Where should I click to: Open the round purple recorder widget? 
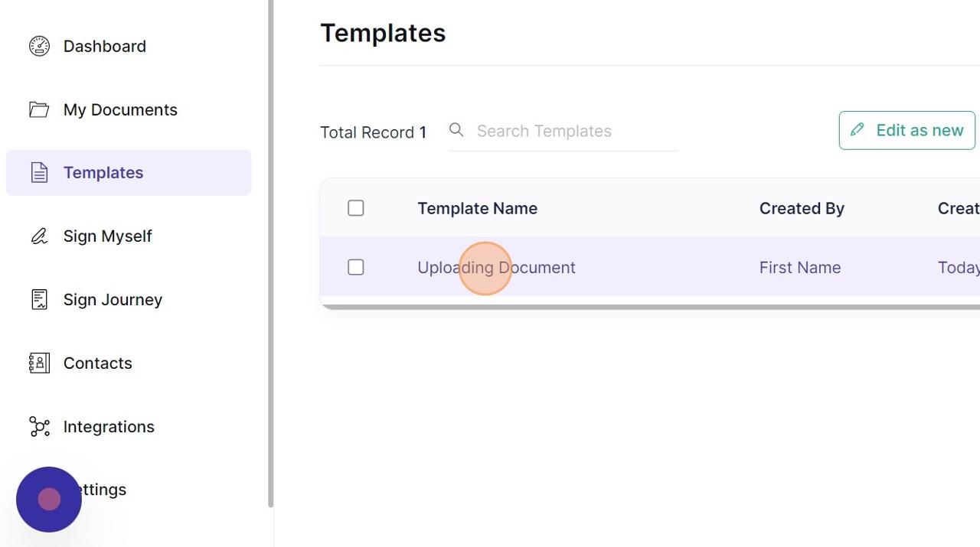[x=49, y=500]
